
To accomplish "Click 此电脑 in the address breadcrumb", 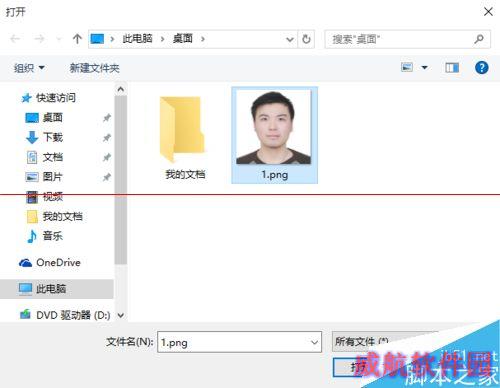I will (137, 39).
